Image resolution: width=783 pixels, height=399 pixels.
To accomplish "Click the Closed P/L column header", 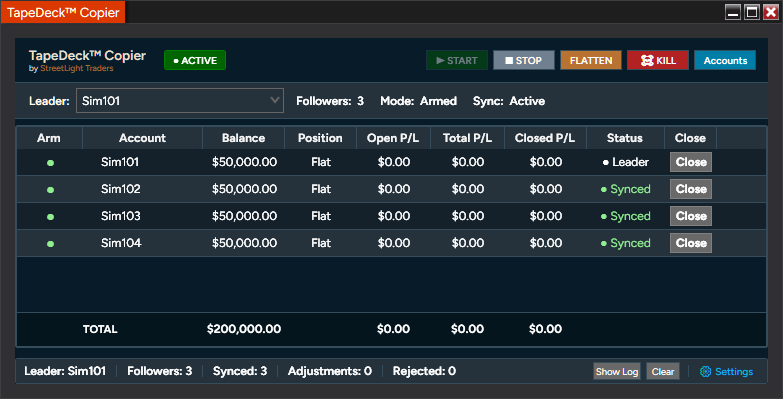I will pos(545,138).
